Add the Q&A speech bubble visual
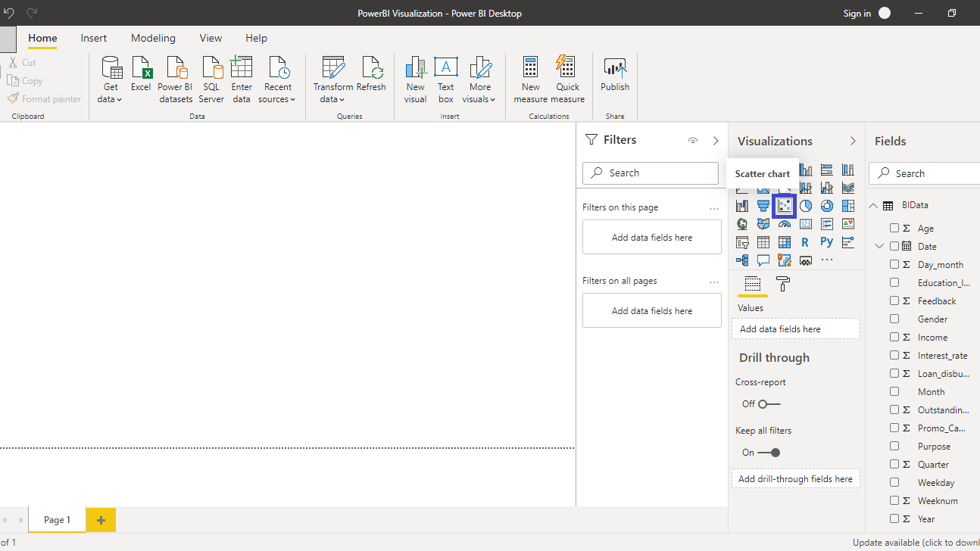 (763, 260)
